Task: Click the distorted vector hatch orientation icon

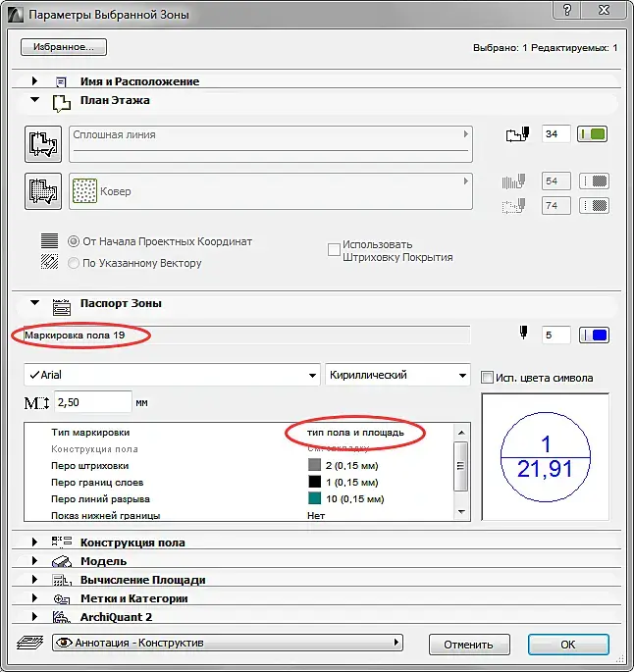Action: pos(49,262)
